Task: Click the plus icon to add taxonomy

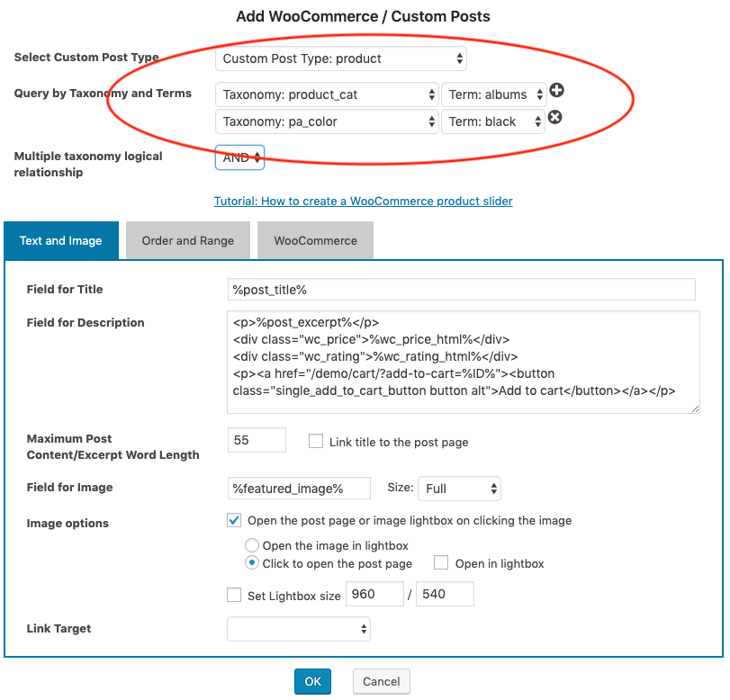Action: click(x=556, y=91)
